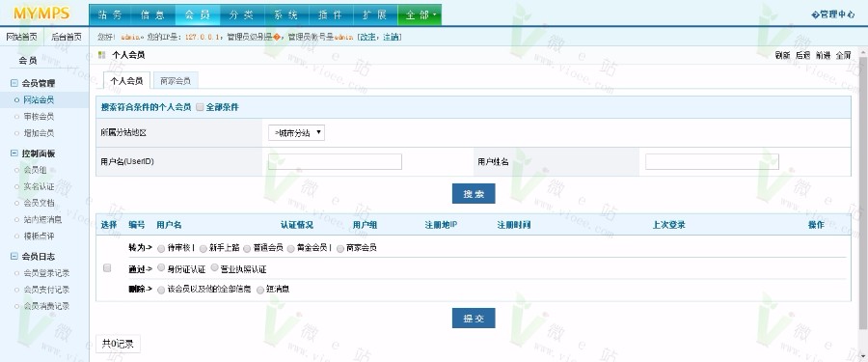Select the 营业执照认证 radio button
Screen dimensions: 868x362
coord(214,267)
